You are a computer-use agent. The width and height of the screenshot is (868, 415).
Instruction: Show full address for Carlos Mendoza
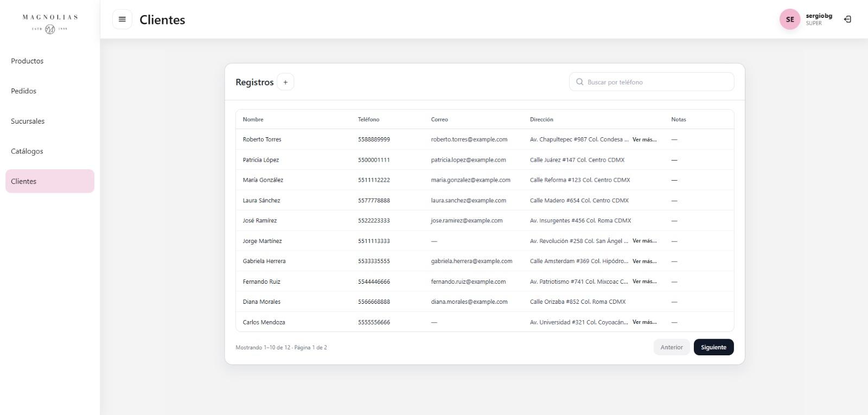tap(644, 322)
